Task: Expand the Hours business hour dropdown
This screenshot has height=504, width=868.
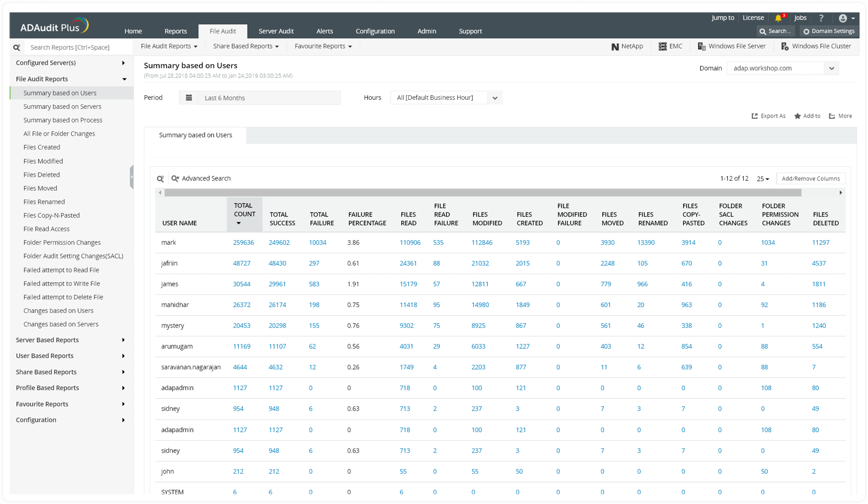Action: (495, 98)
